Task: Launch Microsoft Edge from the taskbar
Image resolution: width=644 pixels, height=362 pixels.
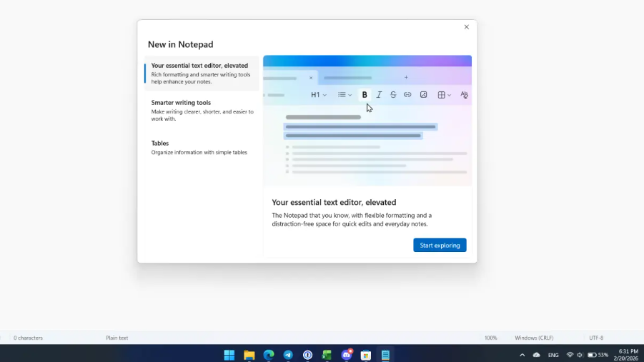Action: pyautogui.click(x=269, y=355)
